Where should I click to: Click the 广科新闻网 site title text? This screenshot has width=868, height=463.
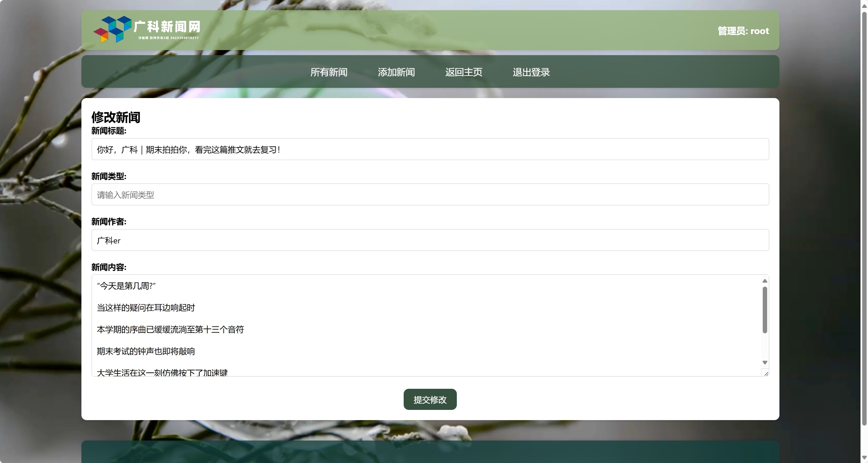167,27
